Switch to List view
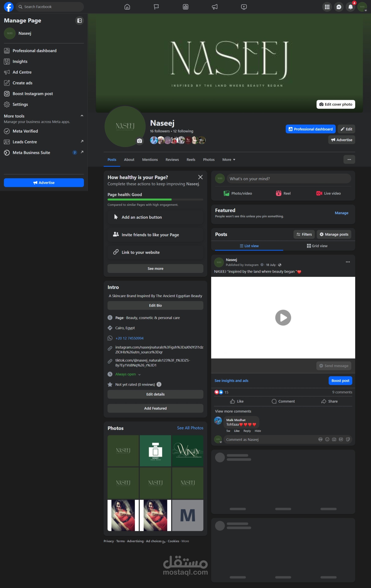371x588 pixels. 249,246
